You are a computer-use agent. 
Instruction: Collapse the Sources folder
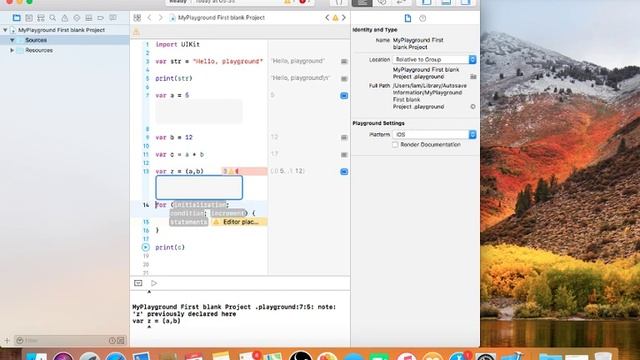pyautogui.click(x=12, y=40)
